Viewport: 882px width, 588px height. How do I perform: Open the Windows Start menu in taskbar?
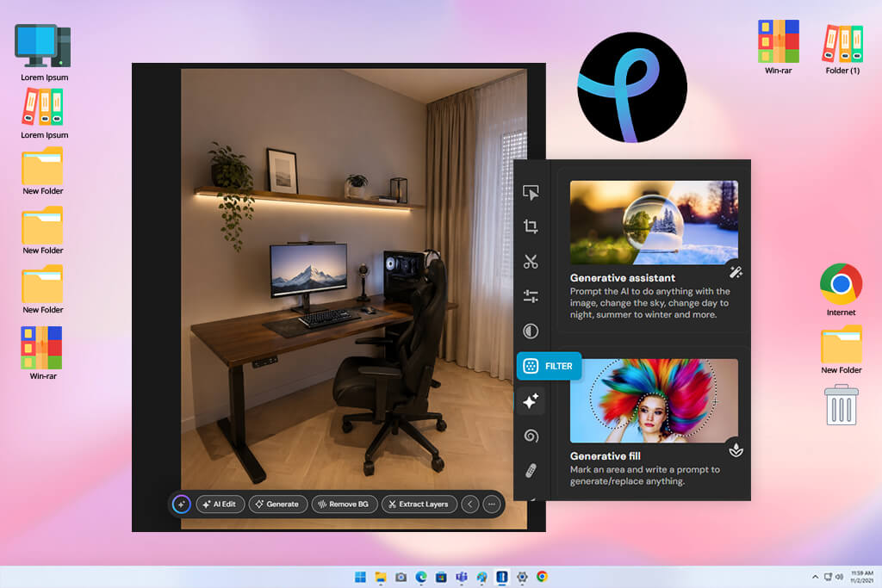pos(361,577)
